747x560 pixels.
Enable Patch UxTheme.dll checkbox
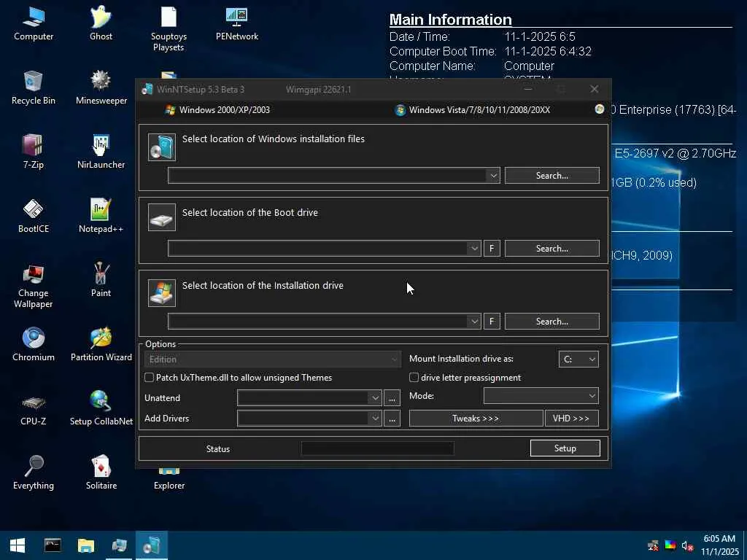149,378
